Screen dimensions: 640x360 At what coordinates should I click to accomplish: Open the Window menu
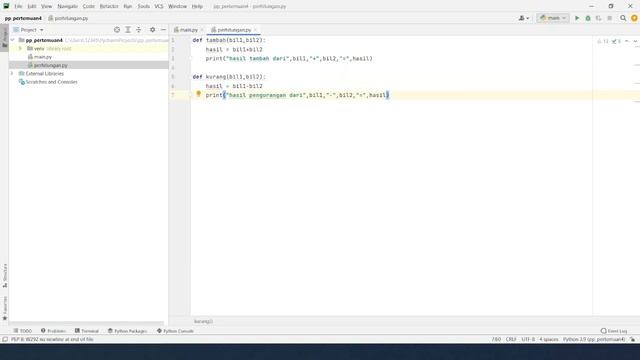point(177,7)
